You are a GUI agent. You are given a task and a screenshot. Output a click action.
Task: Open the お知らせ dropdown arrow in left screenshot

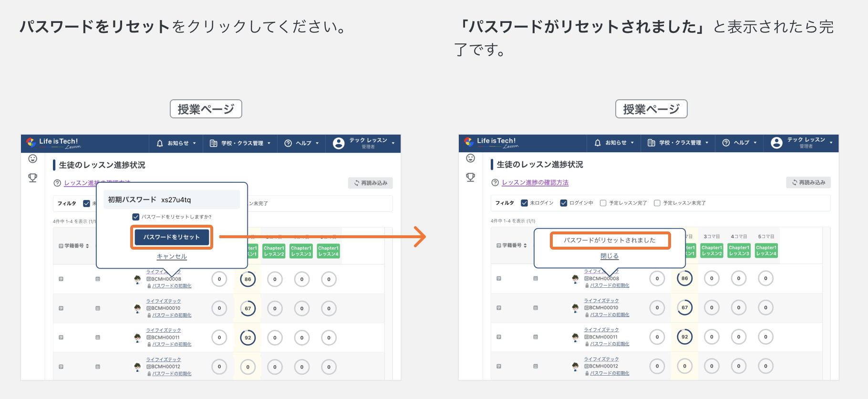[195, 143]
